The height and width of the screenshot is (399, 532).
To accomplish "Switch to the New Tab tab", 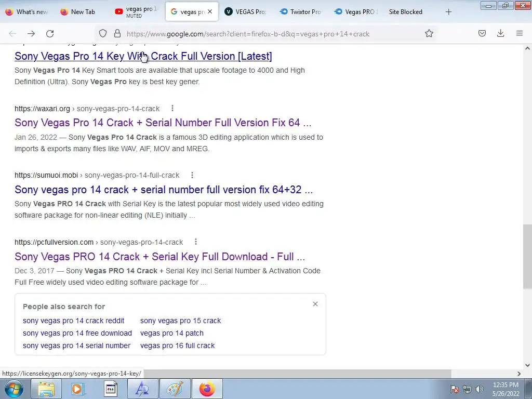I will 83,12.
